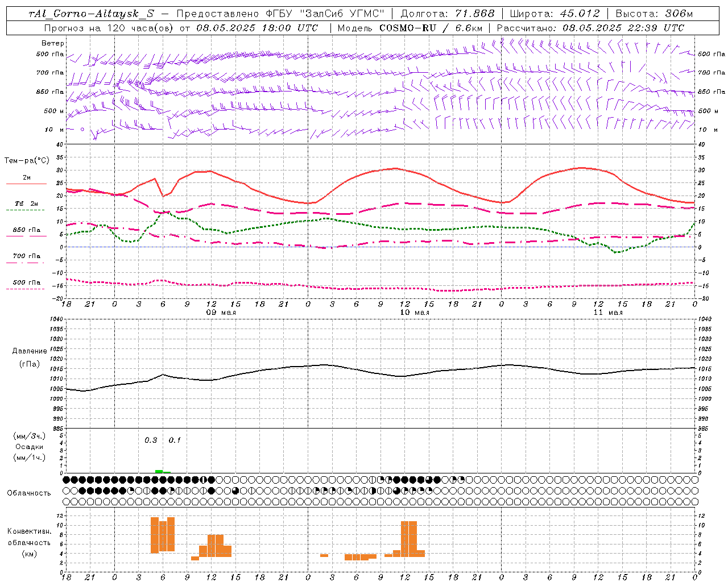728x582 pixels.
Task: Click the 11 мая date label
Action: point(608,313)
